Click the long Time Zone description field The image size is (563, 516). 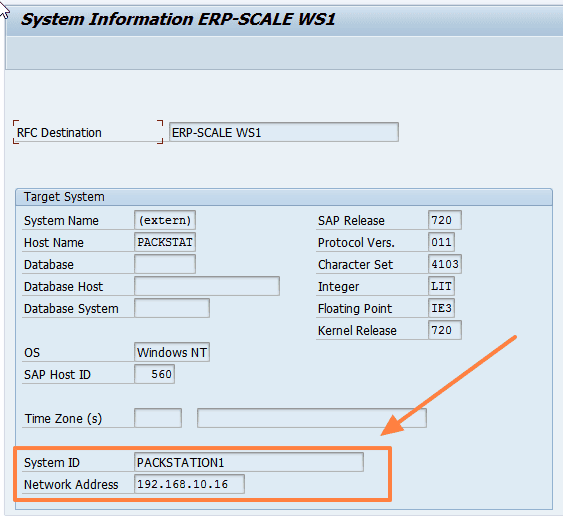[312, 418]
